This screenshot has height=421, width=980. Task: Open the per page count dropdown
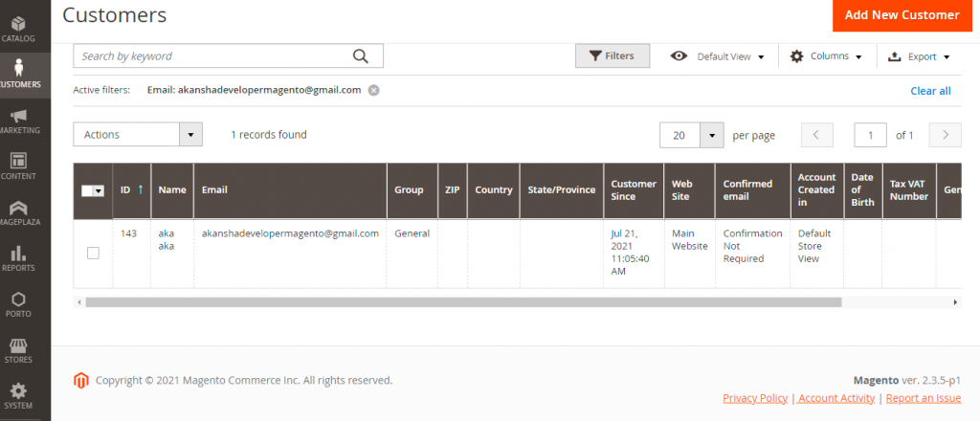[x=711, y=136]
